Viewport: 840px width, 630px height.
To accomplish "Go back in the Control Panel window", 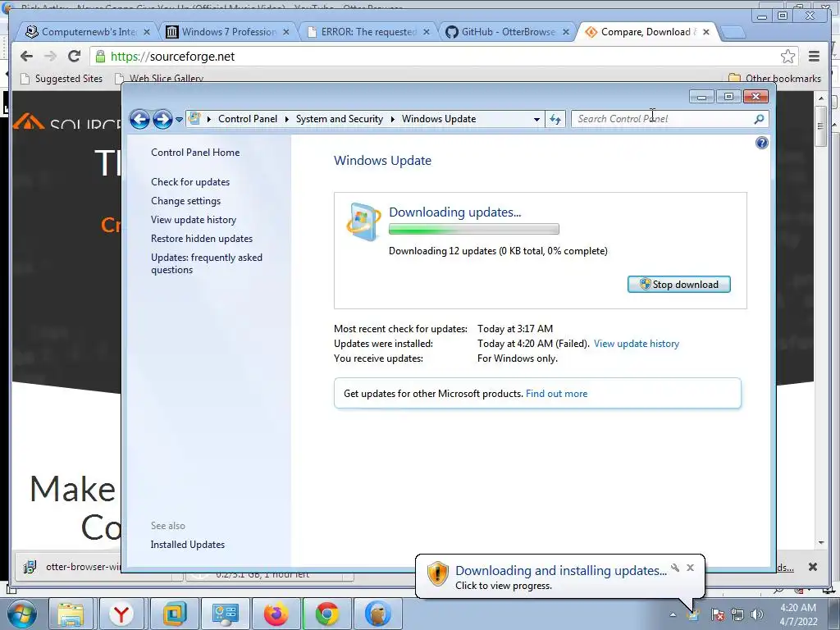I will [139, 119].
